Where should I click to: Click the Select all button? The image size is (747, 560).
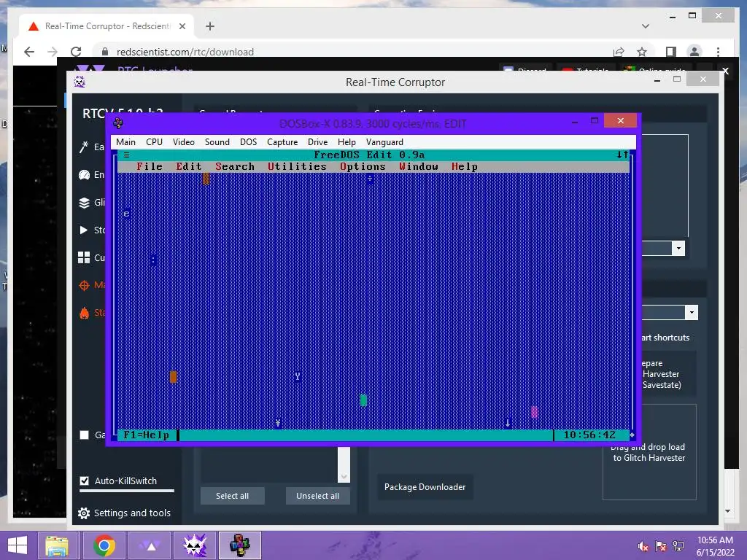[x=232, y=496]
